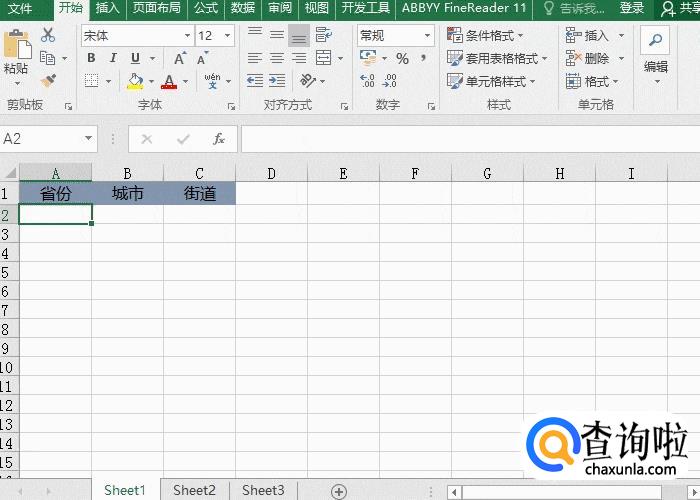Click the Cut scissors icon

[48, 35]
